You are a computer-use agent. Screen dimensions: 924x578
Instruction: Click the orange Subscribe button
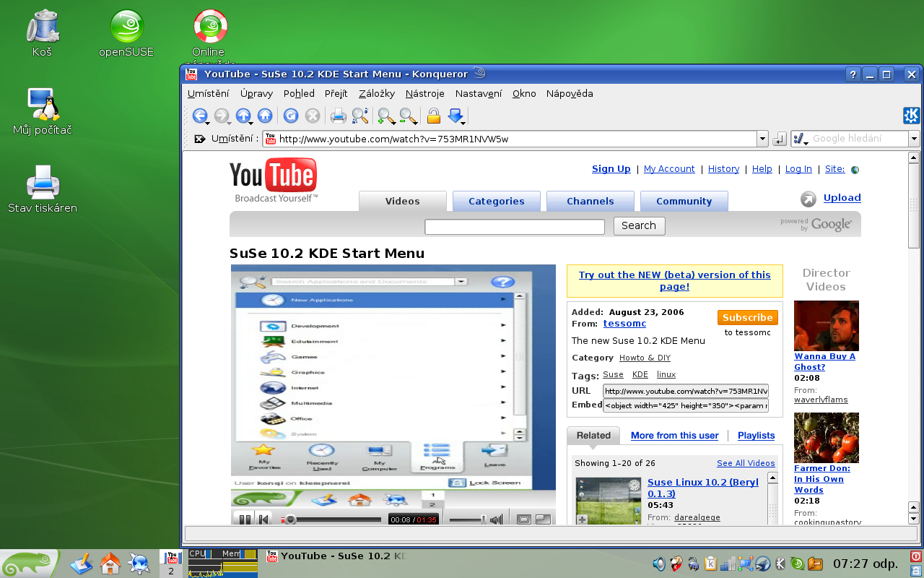(x=747, y=317)
